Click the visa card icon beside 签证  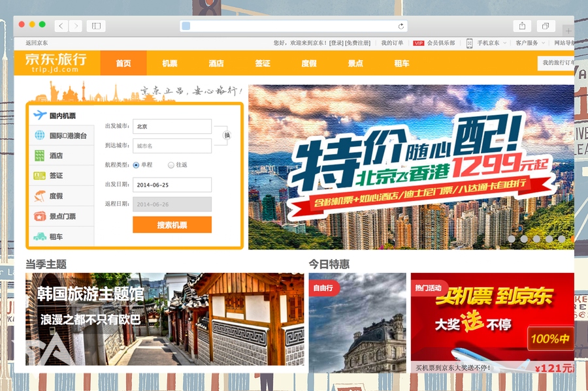40,176
